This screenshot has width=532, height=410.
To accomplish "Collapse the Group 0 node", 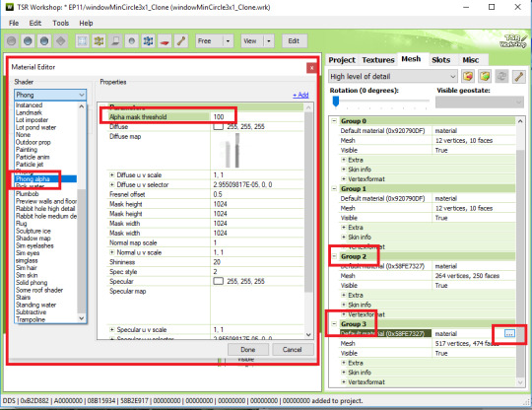I will point(334,121).
